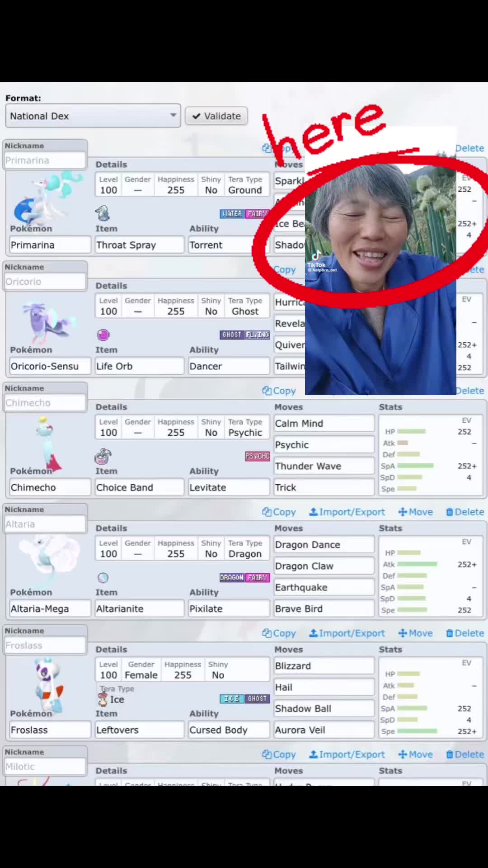488x868 pixels.
Task: Open Chimecho's Tera Type Psychic selector
Action: pos(245,427)
